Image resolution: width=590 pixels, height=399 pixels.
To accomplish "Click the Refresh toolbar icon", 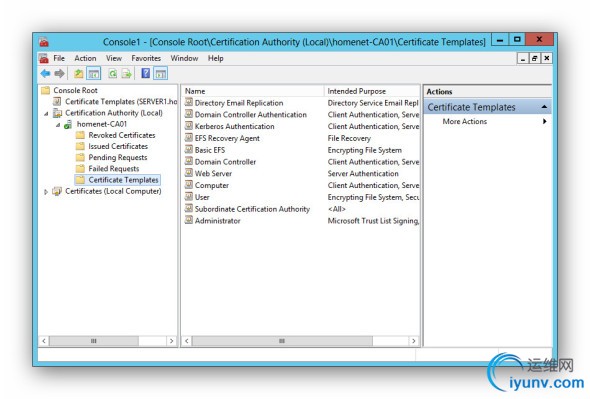I will tap(112, 73).
